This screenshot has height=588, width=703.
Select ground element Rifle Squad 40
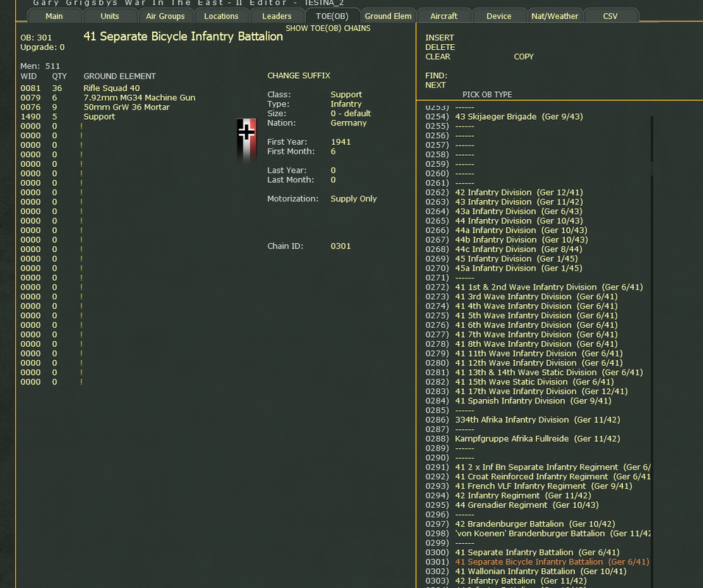pyautogui.click(x=112, y=88)
